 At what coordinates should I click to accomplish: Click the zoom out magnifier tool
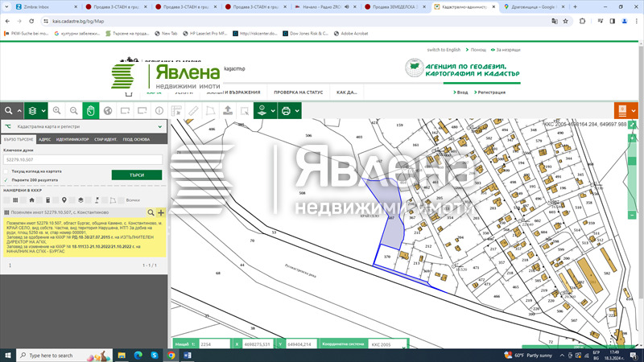tap(73, 110)
